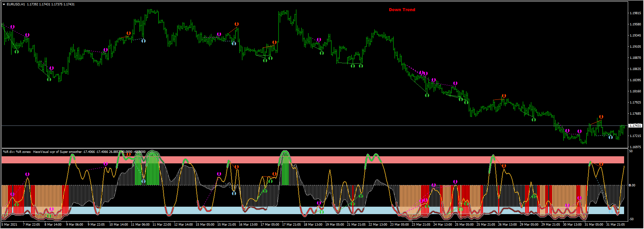Image resolution: width=644 pixels, height=229 pixels.
Task: Click the HaosVisual wpr indicator label
Action: [57, 152]
